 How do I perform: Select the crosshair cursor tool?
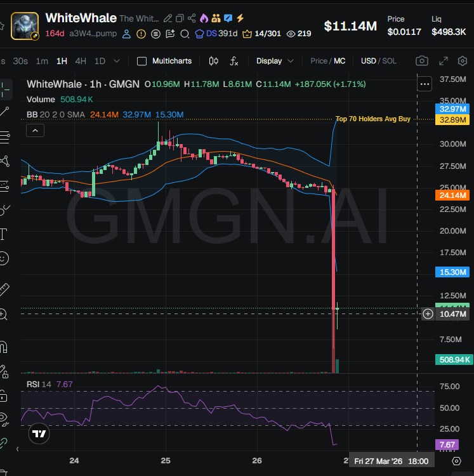pyautogui.click(x=5, y=89)
